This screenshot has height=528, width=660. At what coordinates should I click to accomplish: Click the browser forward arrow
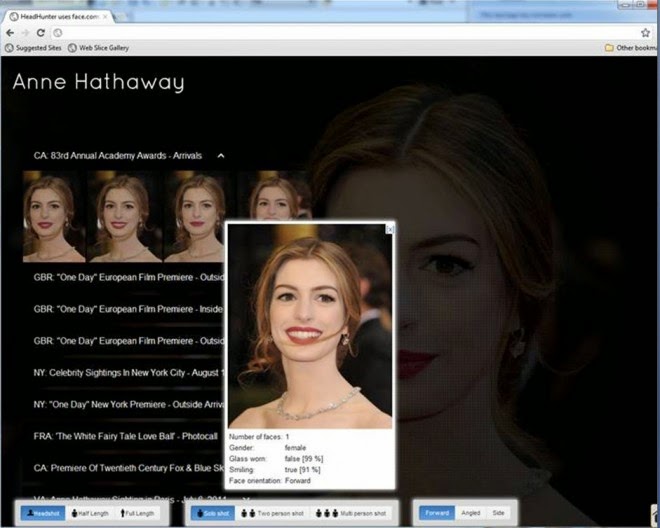coord(25,33)
